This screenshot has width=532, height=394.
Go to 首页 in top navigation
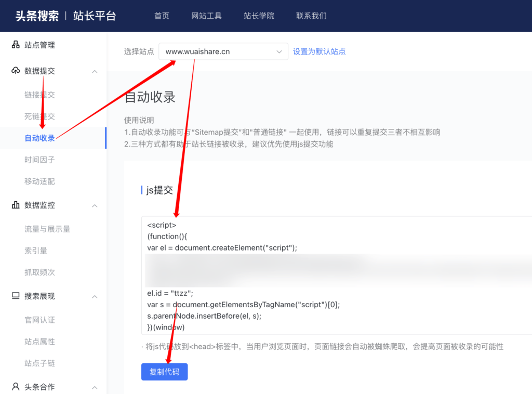point(162,16)
